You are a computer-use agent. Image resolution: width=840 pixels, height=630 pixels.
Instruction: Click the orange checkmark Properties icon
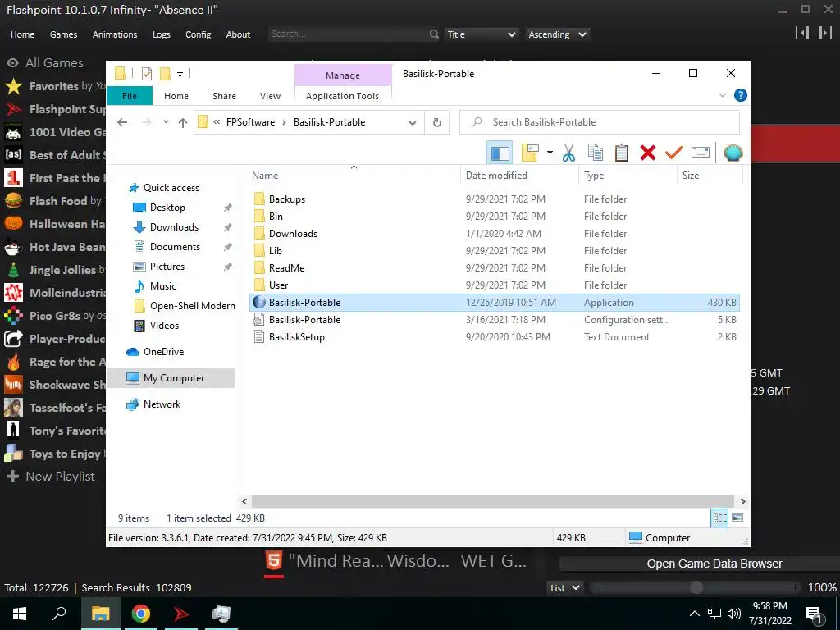coord(674,153)
